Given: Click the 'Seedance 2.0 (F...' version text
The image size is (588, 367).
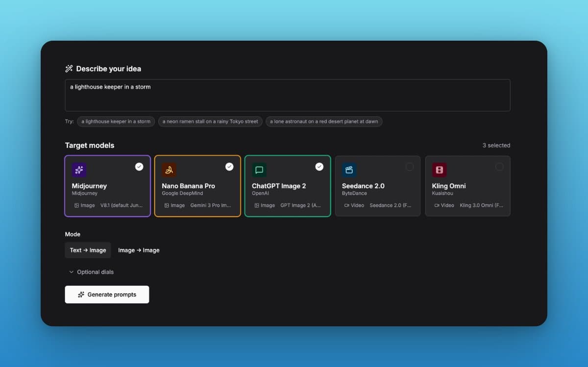Looking at the screenshot, I should 391,205.
